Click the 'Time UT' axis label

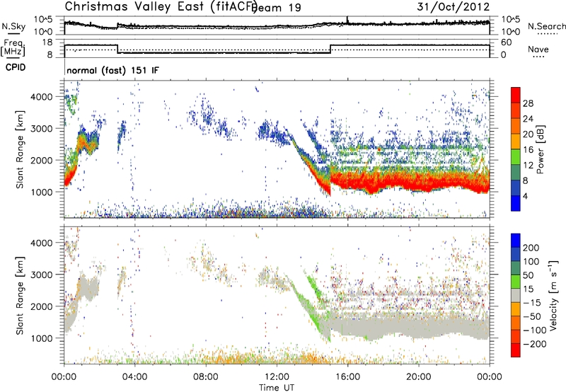(277, 387)
